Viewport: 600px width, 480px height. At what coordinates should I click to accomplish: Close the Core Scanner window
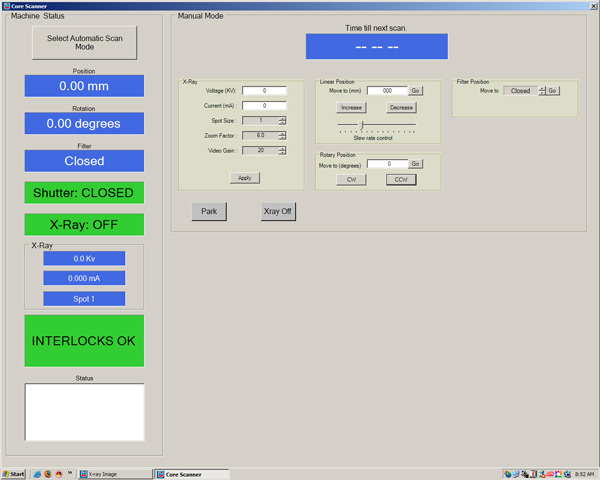[594, 6]
